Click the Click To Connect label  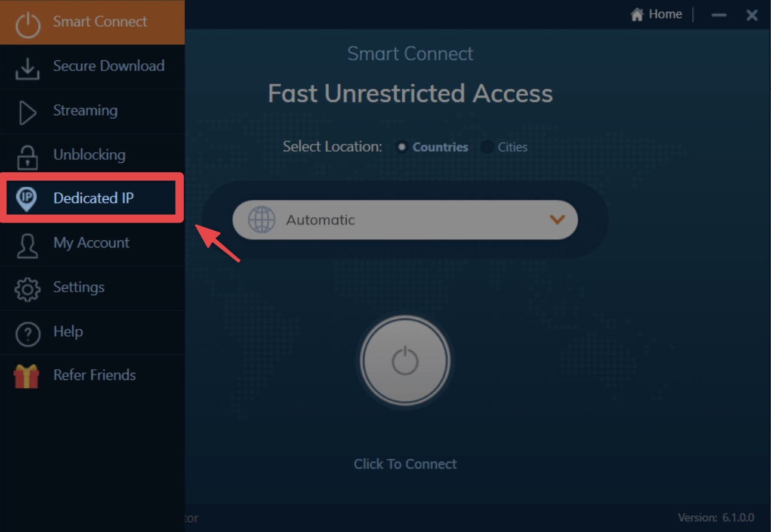pyautogui.click(x=405, y=464)
